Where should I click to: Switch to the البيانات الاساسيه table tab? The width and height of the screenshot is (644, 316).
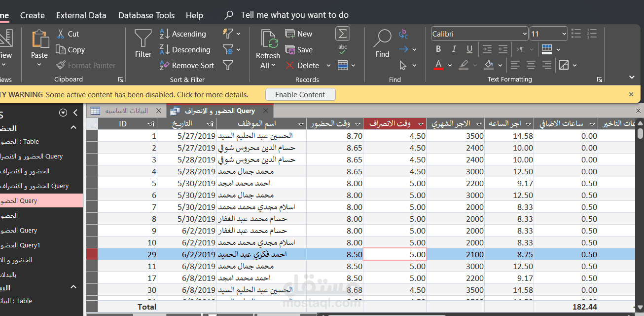(126, 111)
